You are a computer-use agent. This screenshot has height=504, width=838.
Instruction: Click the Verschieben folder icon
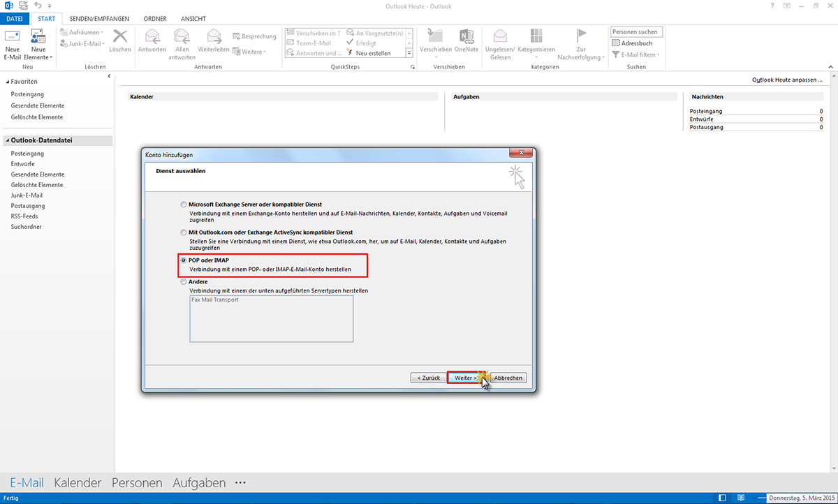436,36
